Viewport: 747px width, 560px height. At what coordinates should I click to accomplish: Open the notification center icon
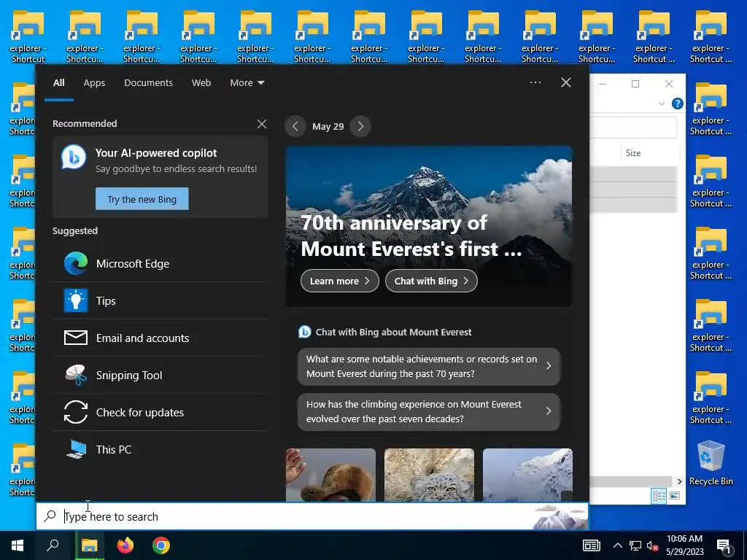[724, 547]
